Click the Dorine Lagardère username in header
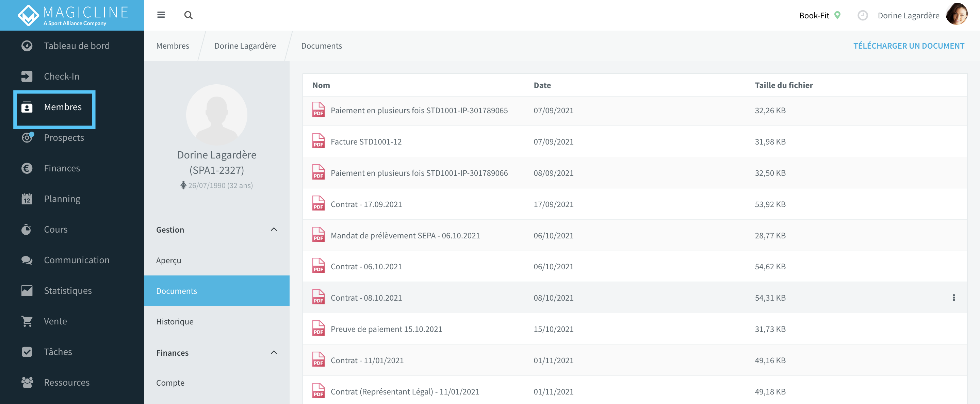Screen dimensions: 980x404 click(x=908, y=15)
